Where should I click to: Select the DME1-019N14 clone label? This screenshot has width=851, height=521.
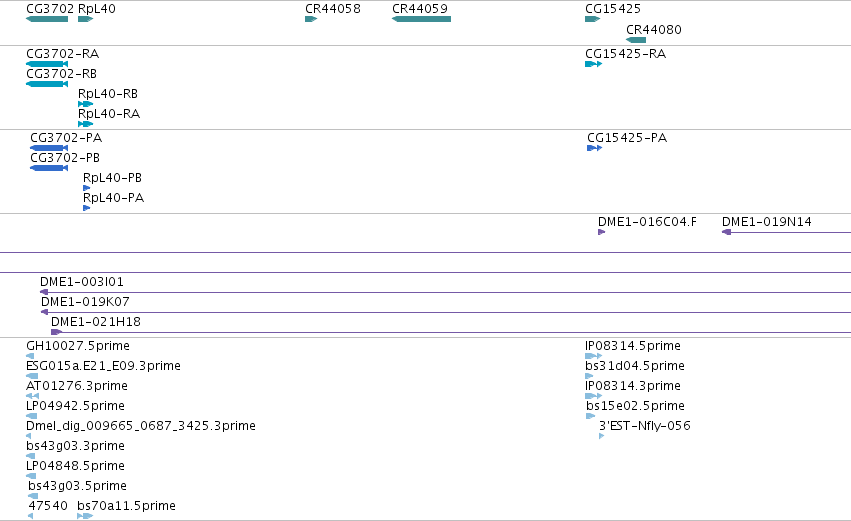click(x=766, y=222)
